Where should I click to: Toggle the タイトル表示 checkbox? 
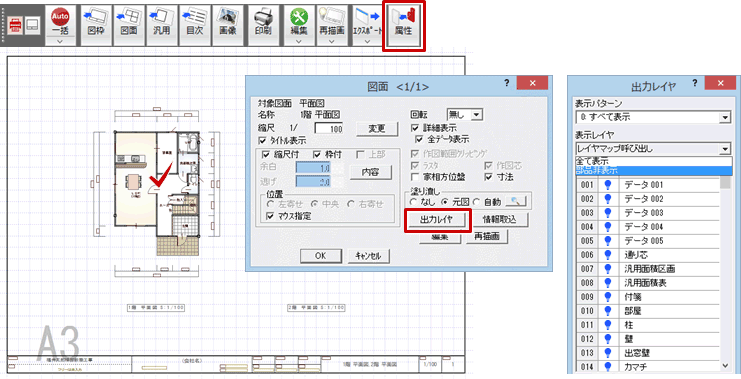[x=263, y=141]
